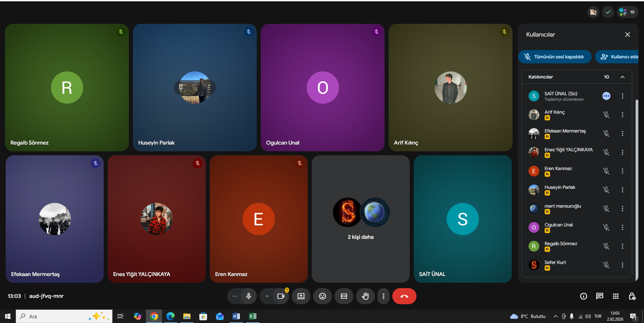Open the emoji reactions button
This screenshot has height=323, width=644.
322,296
